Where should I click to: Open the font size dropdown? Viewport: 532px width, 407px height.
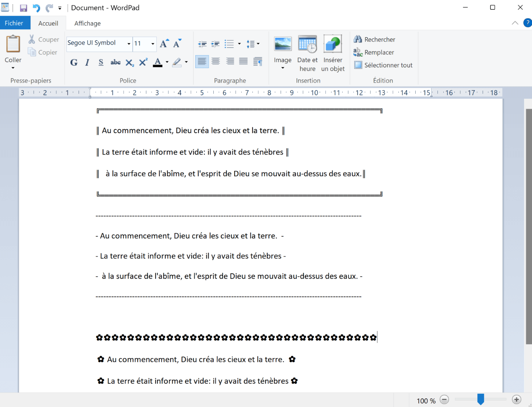point(152,44)
